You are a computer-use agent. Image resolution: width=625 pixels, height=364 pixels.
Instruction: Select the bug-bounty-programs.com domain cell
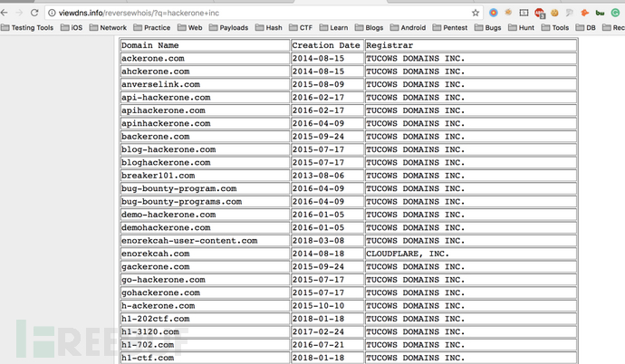(x=205, y=202)
